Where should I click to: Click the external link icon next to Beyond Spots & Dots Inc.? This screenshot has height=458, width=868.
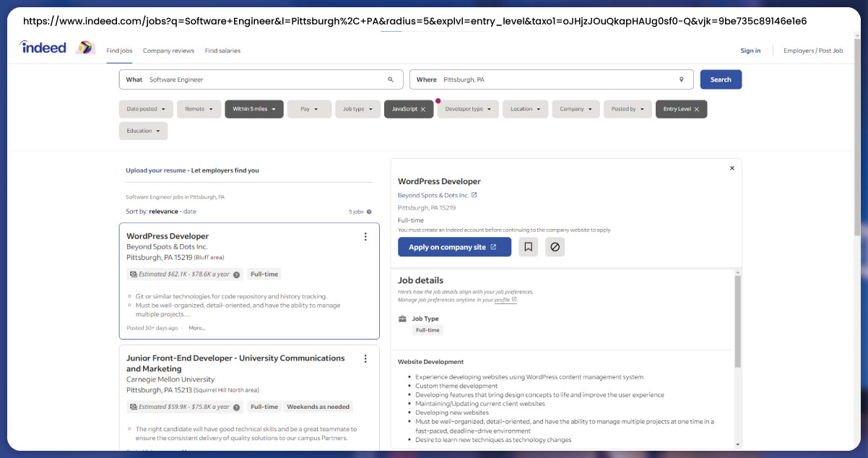(x=474, y=195)
